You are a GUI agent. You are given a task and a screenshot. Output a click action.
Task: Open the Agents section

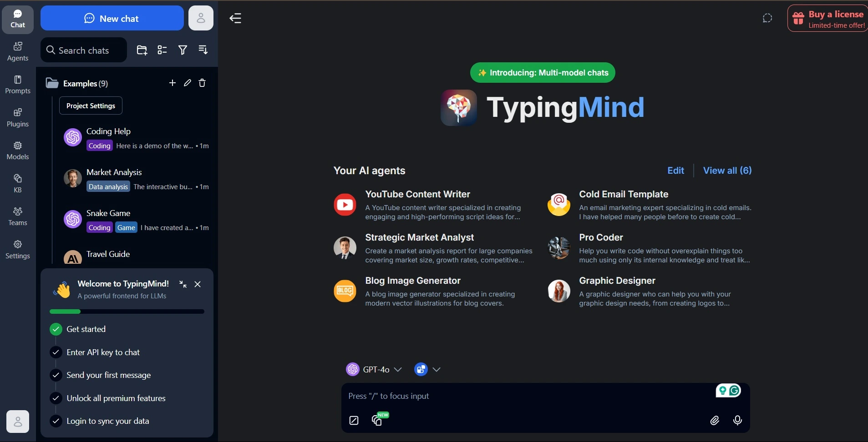point(18,51)
